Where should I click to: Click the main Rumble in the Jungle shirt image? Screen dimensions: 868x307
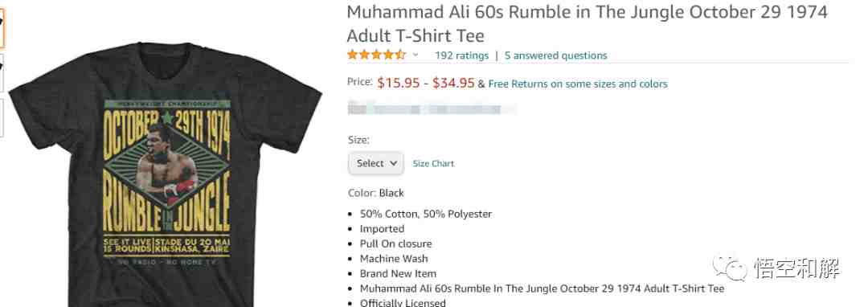pyautogui.click(x=166, y=174)
